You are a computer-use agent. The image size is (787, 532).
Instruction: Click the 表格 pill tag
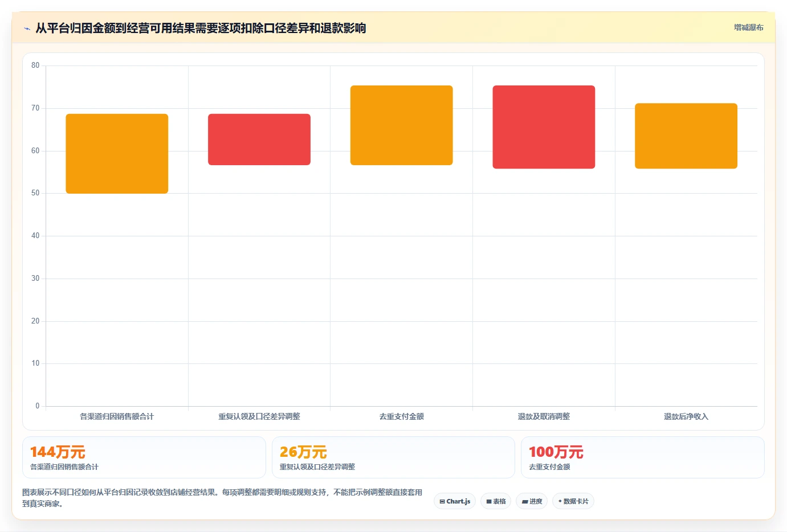click(496, 501)
